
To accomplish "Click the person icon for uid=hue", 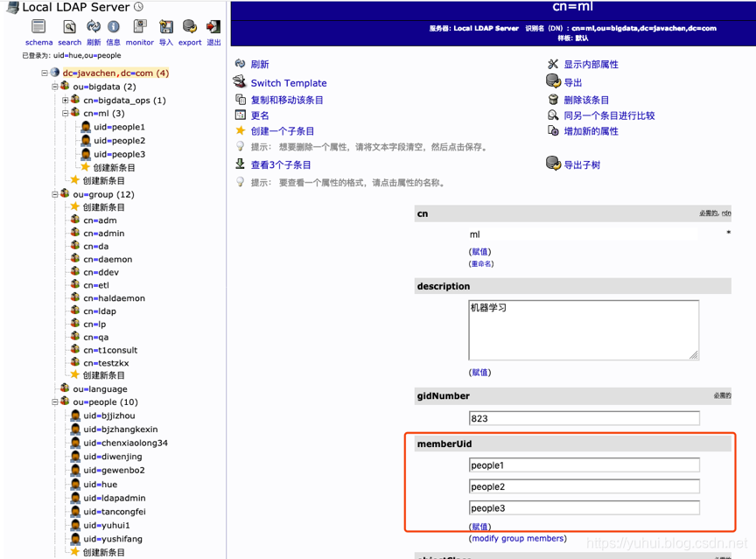I will click(75, 484).
